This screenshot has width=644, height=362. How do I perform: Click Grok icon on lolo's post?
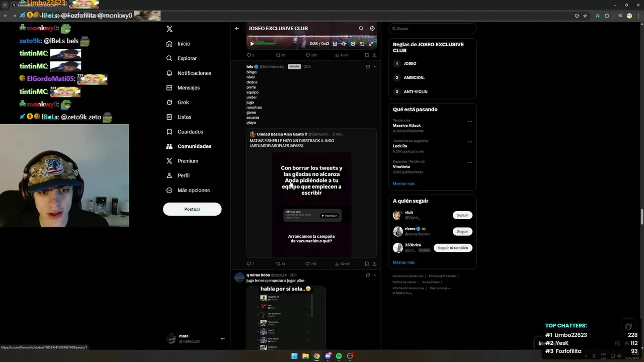(368, 66)
